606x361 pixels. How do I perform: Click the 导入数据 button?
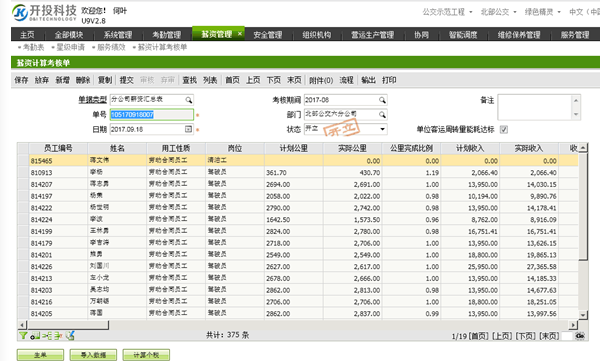(93, 355)
